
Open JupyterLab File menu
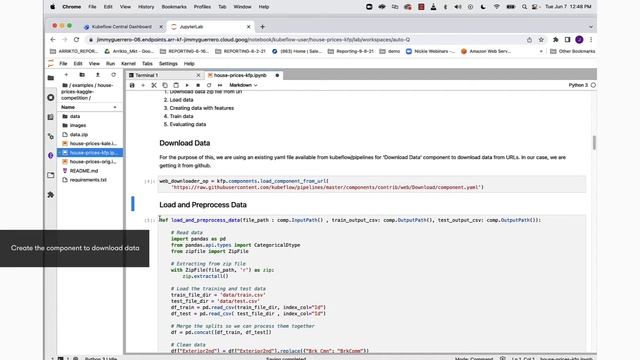(63, 64)
